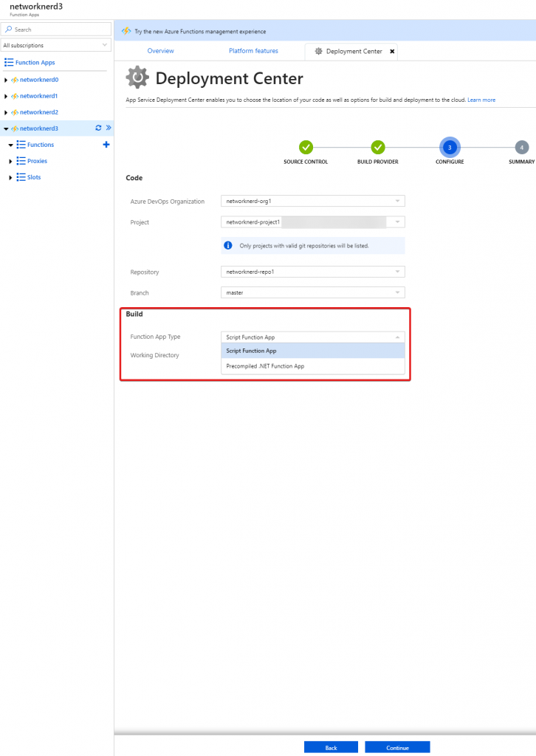Select networknerd2 in the tree
This screenshot has width=536, height=756.
39,112
